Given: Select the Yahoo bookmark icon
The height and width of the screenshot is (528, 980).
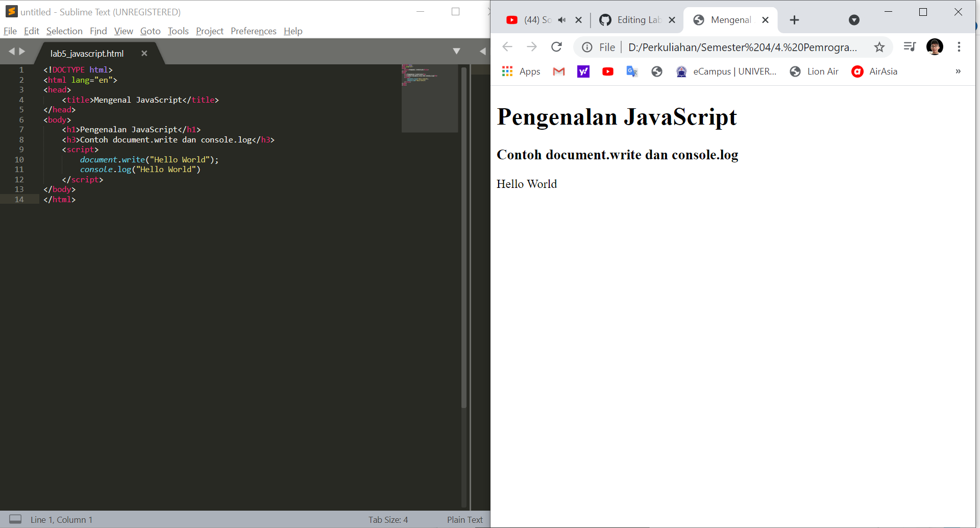Looking at the screenshot, I should pos(583,71).
